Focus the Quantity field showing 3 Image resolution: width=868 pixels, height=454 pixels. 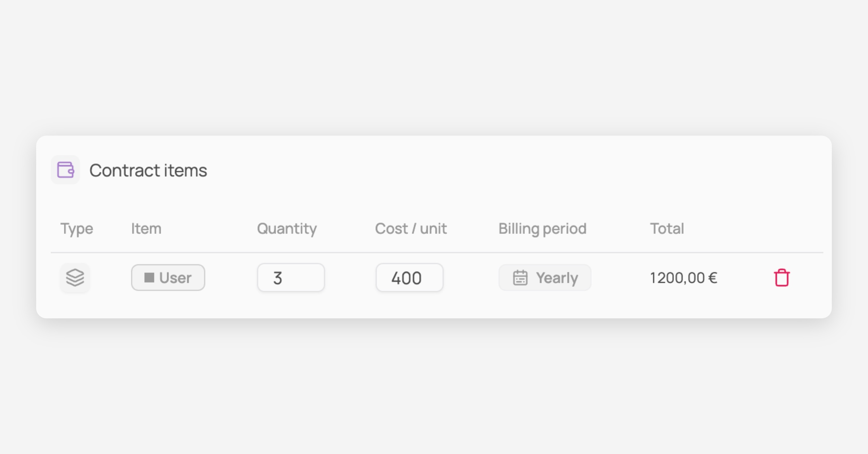(x=291, y=278)
